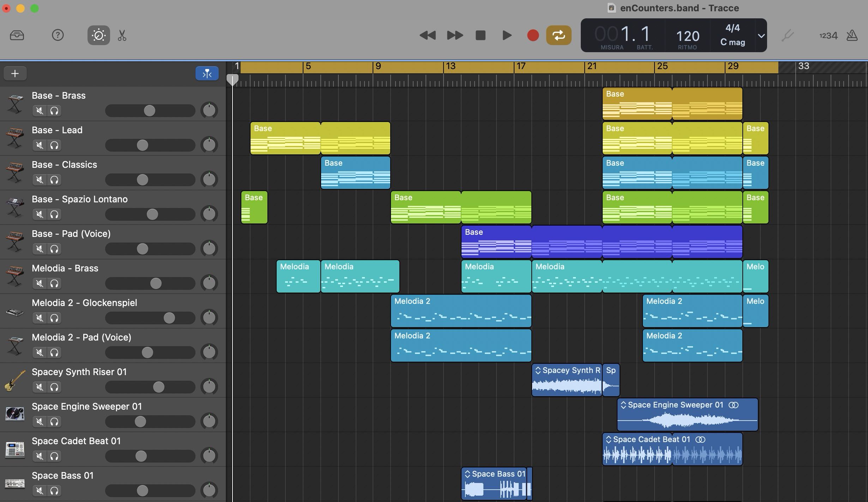Click the Quick Help question mark icon
This screenshot has height=502, width=868.
[x=58, y=35]
